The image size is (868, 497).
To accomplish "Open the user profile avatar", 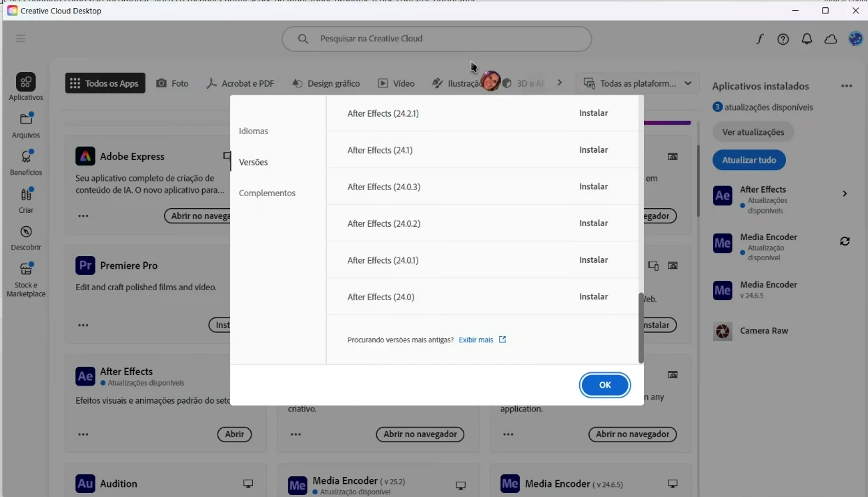I will pos(855,39).
